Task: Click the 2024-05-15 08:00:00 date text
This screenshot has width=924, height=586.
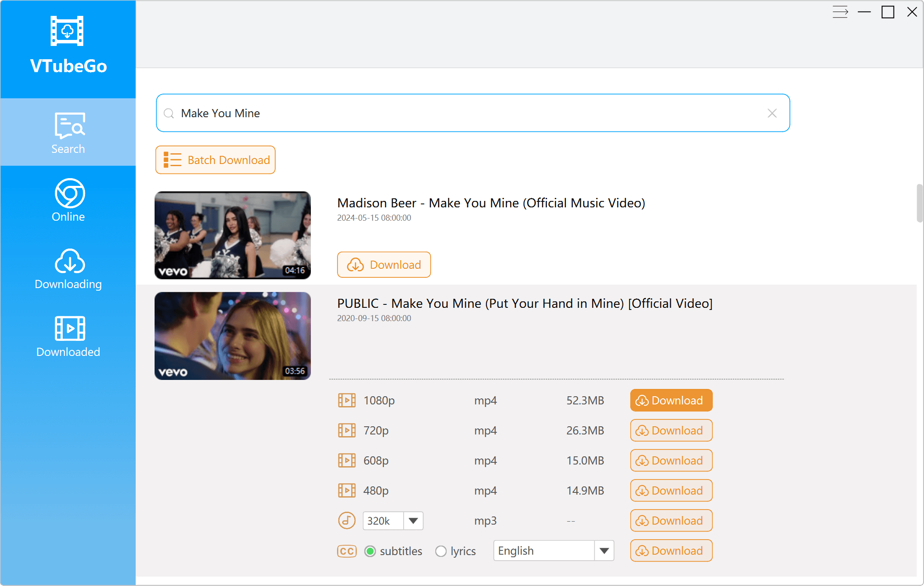Action: (x=374, y=218)
